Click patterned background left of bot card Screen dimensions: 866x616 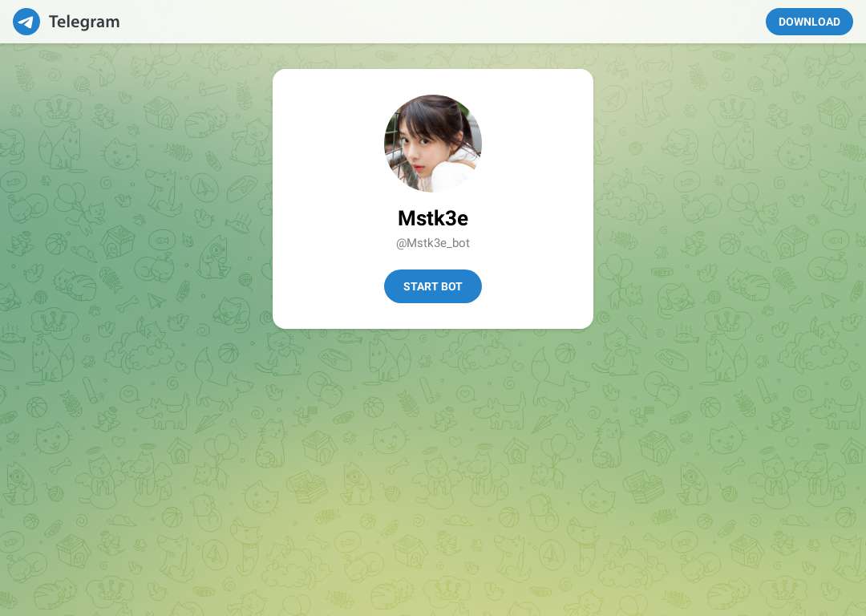[136, 199]
